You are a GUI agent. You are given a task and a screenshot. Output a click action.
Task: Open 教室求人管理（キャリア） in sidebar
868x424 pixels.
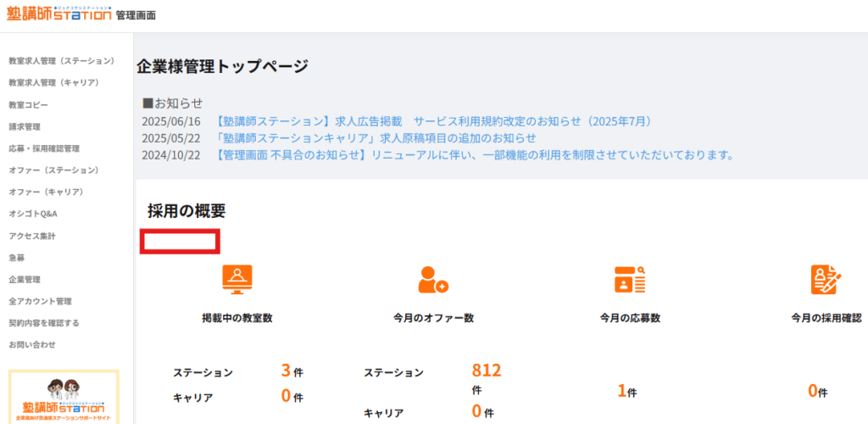click(x=53, y=82)
